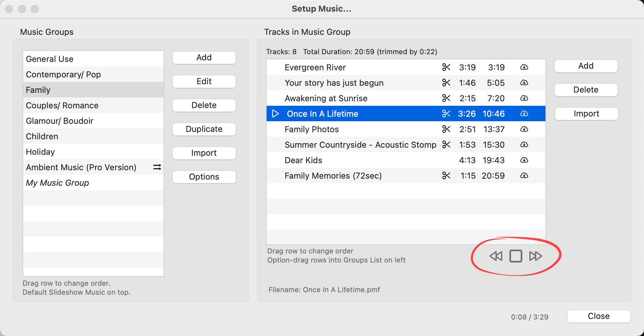
Task: Duplicate the selected music group
Action: 204,129
